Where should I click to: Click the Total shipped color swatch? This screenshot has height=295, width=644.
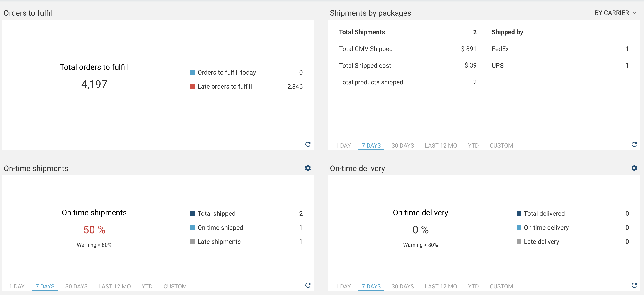tap(192, 213)
